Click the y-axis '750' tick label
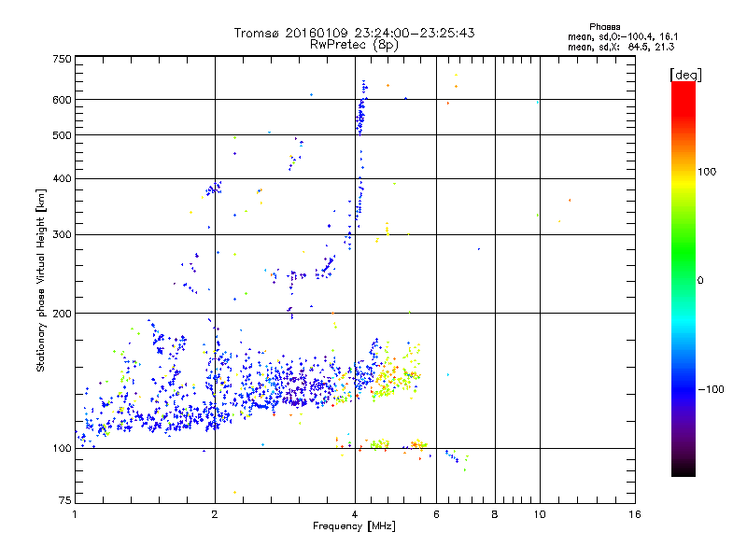The image size is (747, 560). point(62,59)
